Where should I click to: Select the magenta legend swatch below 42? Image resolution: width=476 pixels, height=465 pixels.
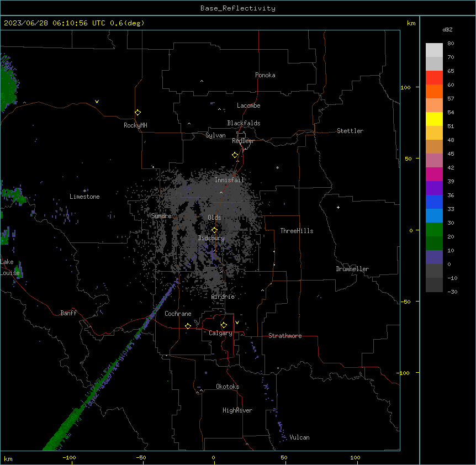(434, 174)
